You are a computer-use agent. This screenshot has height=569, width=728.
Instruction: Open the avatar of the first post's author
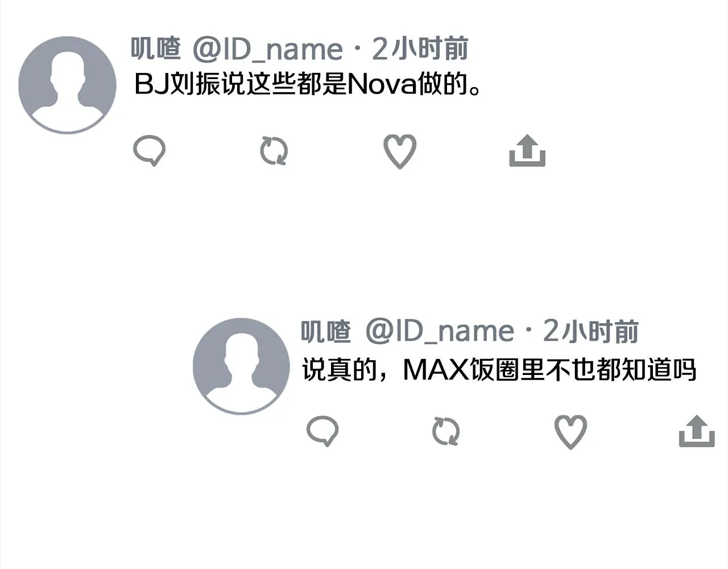coord(67,85)
